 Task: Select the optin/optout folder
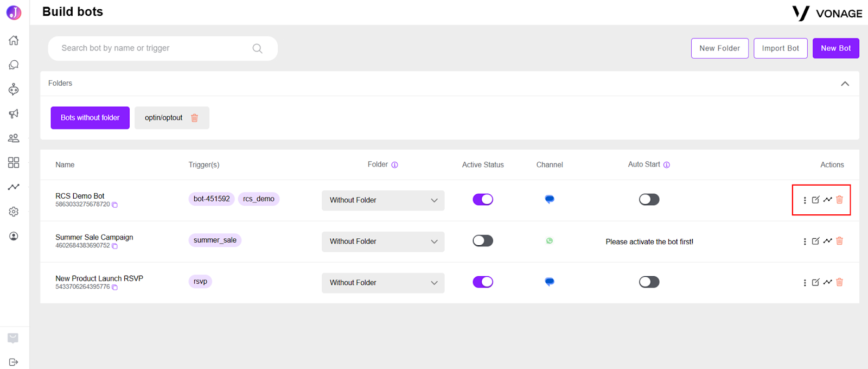[163, 118]
